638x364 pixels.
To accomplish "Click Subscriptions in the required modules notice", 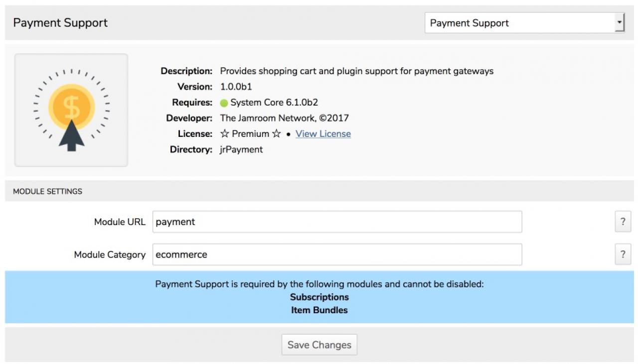I will tap(319, 297).
